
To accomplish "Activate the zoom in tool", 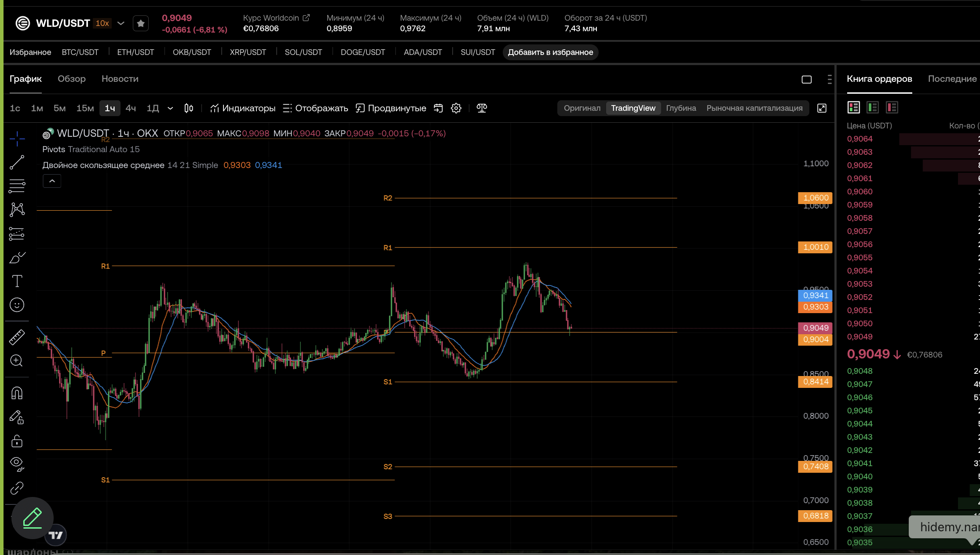I will click(17, 361).
